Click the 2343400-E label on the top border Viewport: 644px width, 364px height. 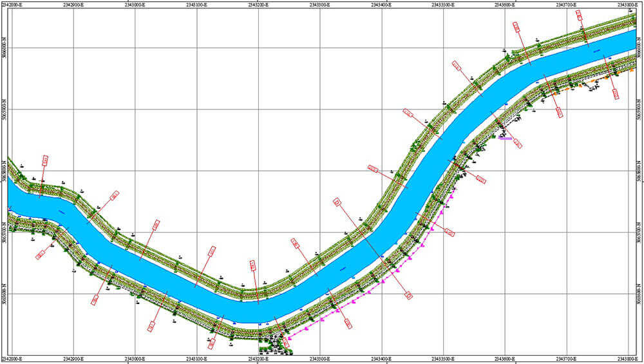[382, 4]
